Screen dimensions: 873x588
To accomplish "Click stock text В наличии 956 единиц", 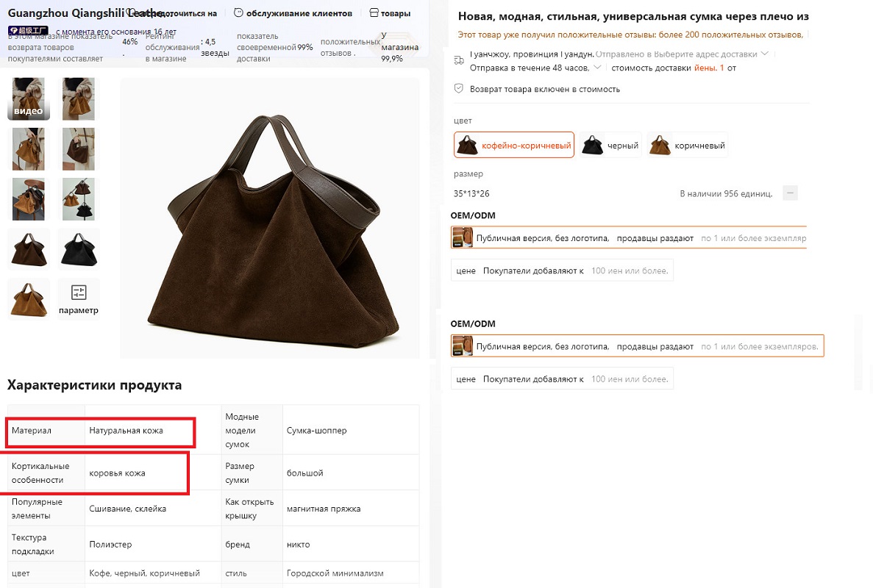I will click(x=726, y=193).
